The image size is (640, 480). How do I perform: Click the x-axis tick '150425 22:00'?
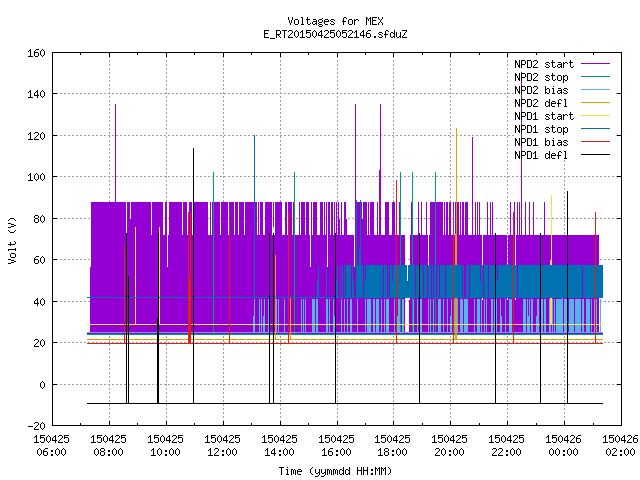click(507, 446)
